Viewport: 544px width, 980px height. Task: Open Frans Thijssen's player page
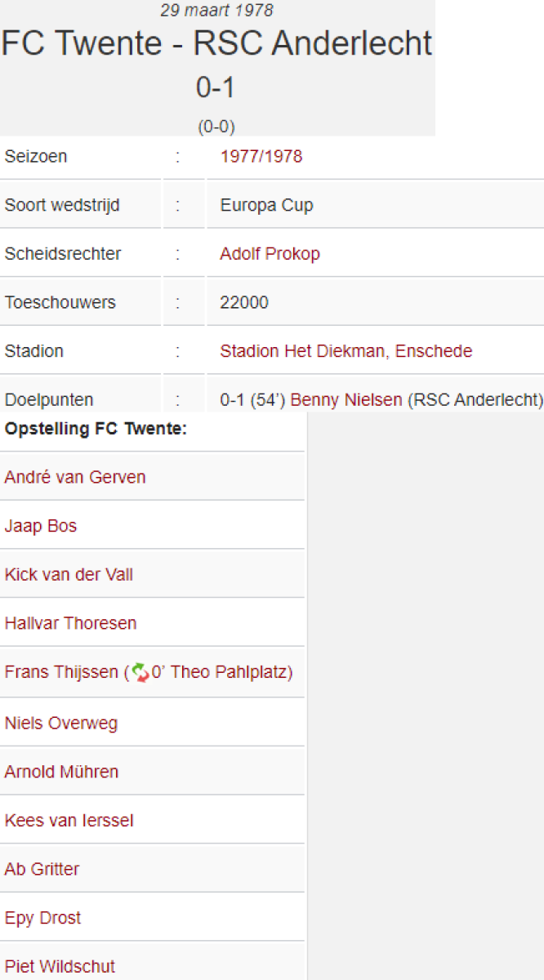(61, 672)
